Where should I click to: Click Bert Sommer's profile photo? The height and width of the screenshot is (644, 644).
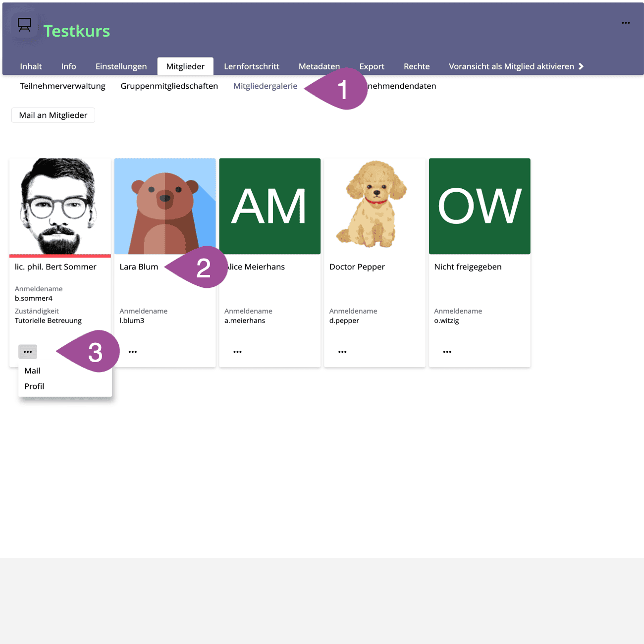(x=60, y=206)
